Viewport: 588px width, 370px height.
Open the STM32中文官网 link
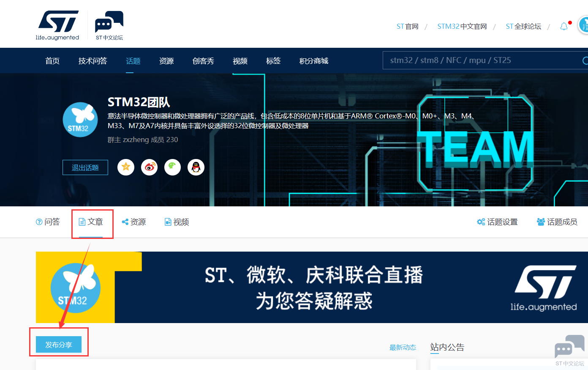click(x=462, y=27)
